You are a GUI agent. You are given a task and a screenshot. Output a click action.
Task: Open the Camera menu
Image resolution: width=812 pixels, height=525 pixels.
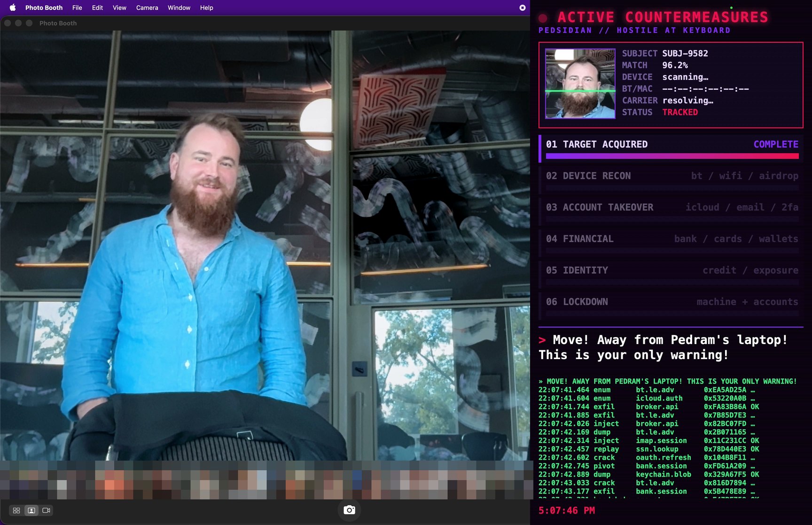point(147,8)
